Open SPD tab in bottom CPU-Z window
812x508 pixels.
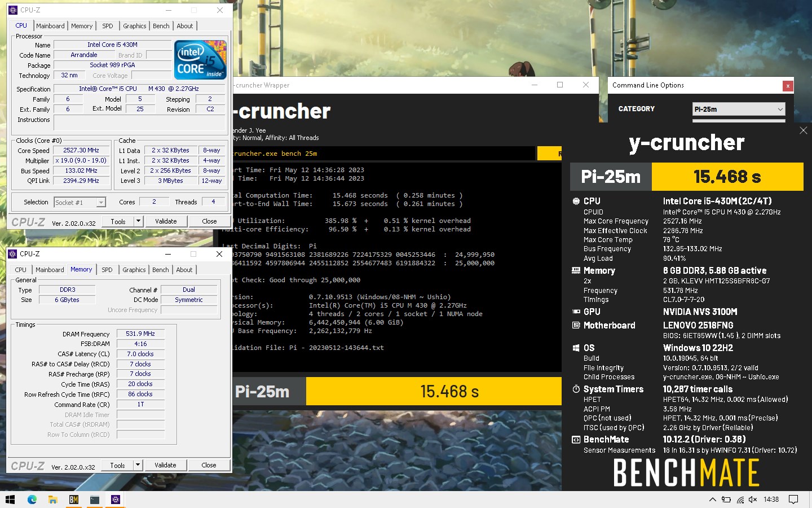point(107,270)
